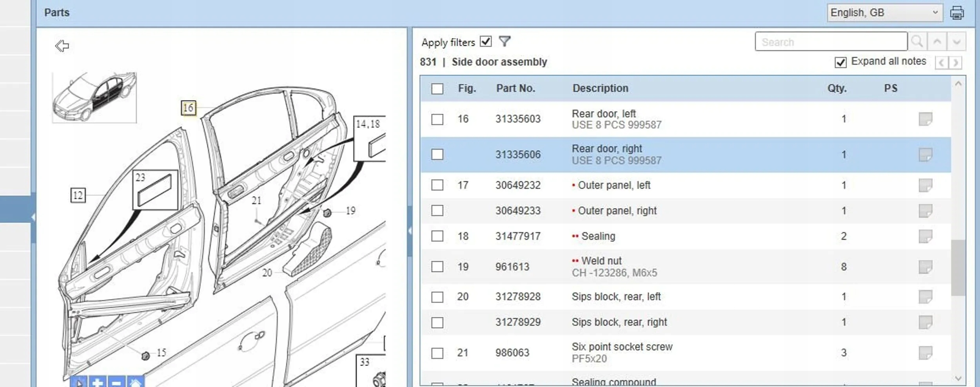This screenshot has height=387, width=980.
Task: Click part number 31335606
Action: pyautogui.click(x=518, y=155)
